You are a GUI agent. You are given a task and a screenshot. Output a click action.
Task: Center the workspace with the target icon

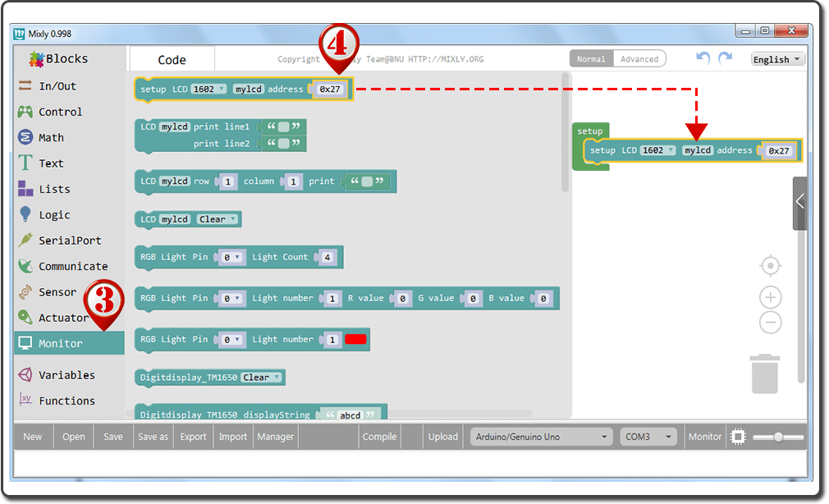coord(771,265)
